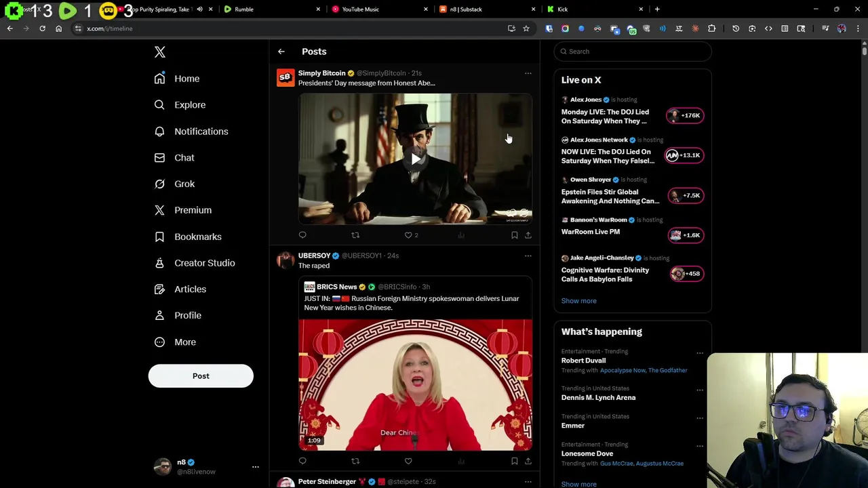Click the address bar URL x.com/i/timeline
This screenshot has height=488, width=868.
pyautogui.click(x=110, y=28)
